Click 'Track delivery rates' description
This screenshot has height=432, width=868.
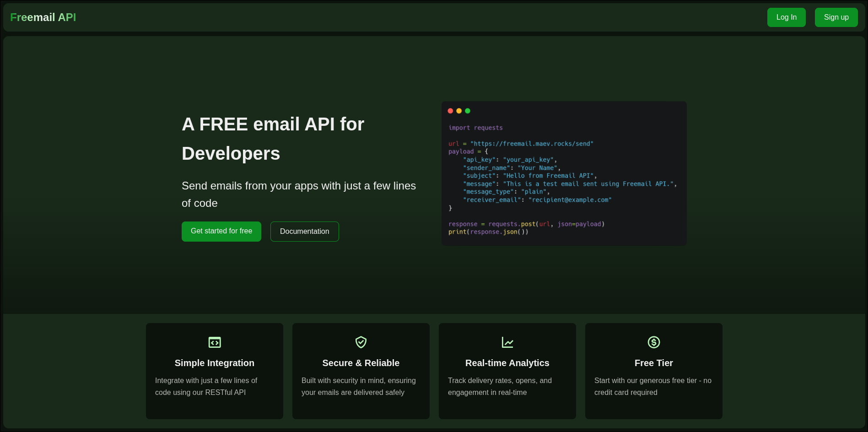point(500,386)
